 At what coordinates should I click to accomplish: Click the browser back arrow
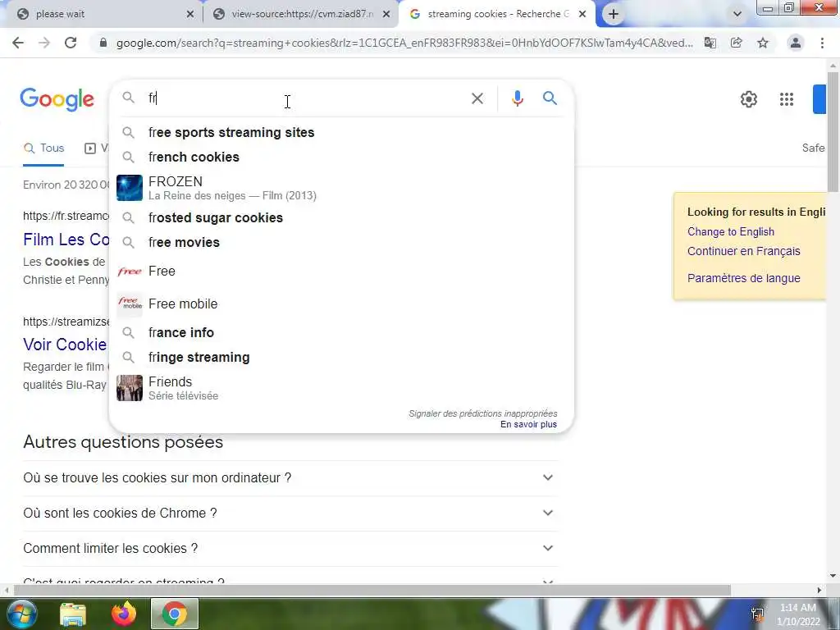pyautogui.click(x=18, y=43)
